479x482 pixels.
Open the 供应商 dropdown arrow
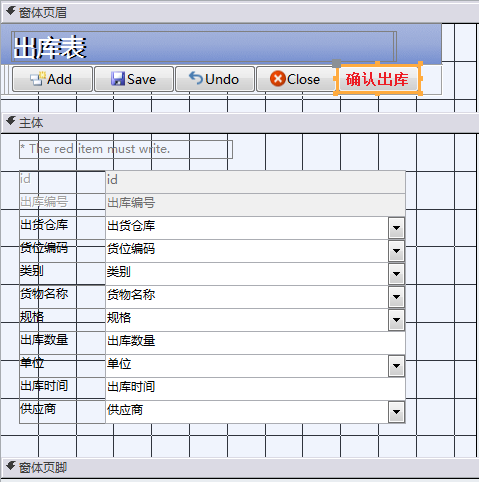click(x=396, y=412)
